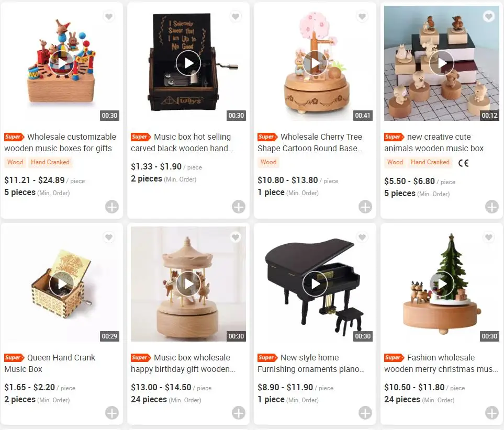This screenshot has height=430, width=504.
Task: Click plus icon on carved black music box
Action: [x=239, y=207]
